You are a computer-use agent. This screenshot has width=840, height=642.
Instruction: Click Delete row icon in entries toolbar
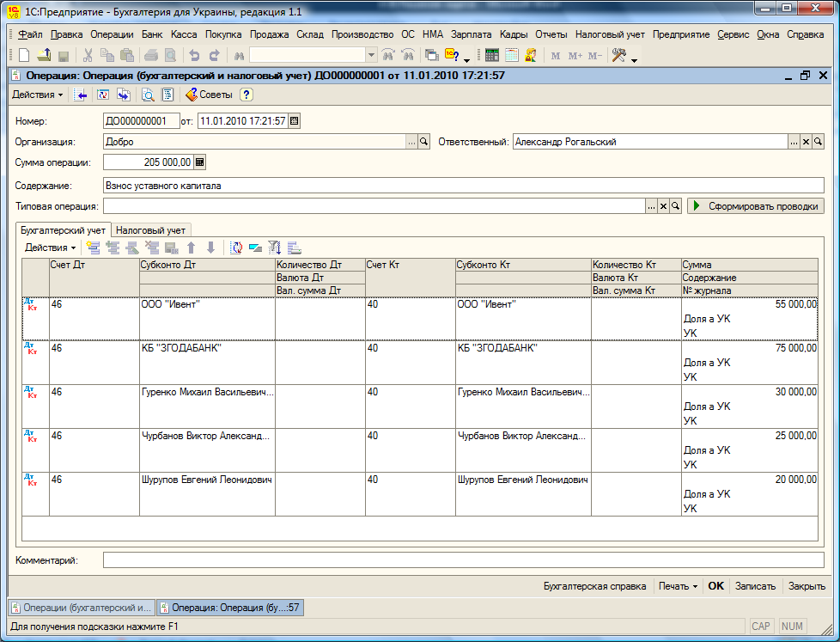click(152, 248)
